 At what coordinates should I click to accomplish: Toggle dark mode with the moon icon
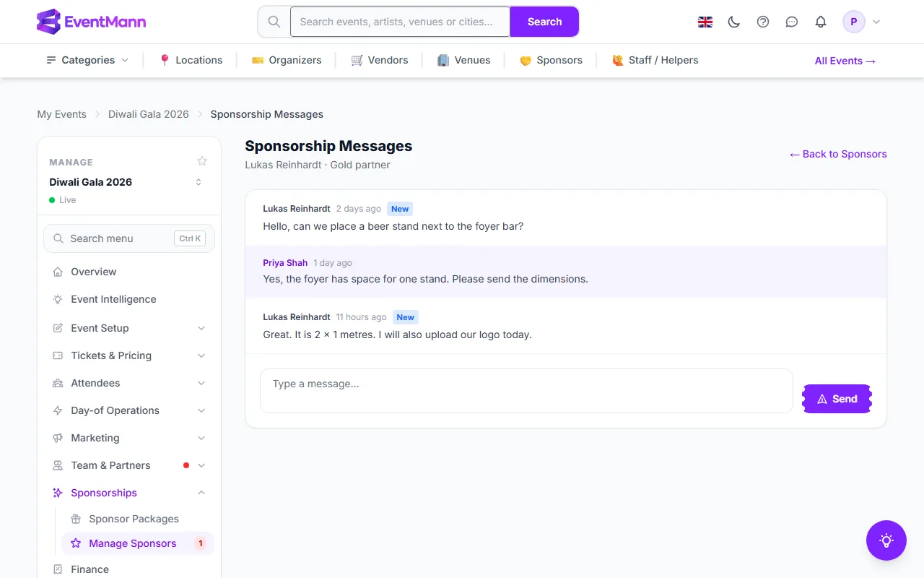click(734, 22)
